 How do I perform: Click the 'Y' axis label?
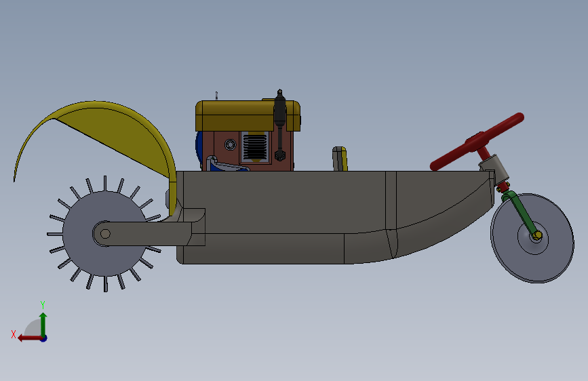coord(43,305)
